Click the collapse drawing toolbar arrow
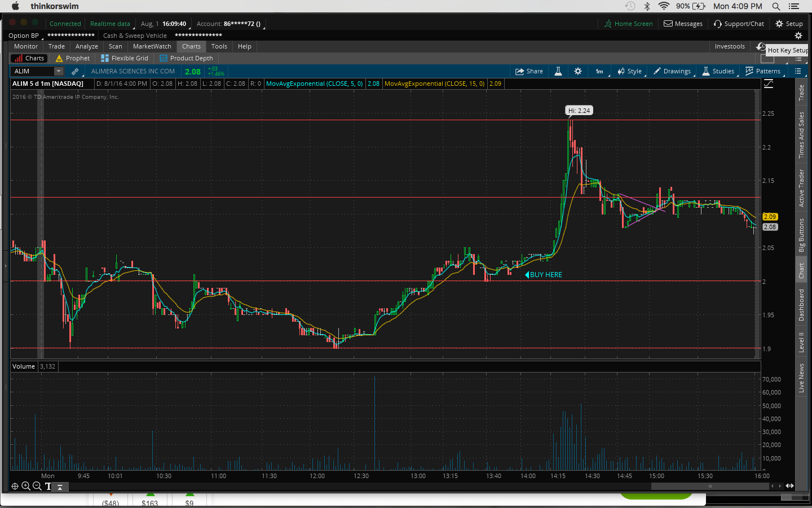 (60, 487)
